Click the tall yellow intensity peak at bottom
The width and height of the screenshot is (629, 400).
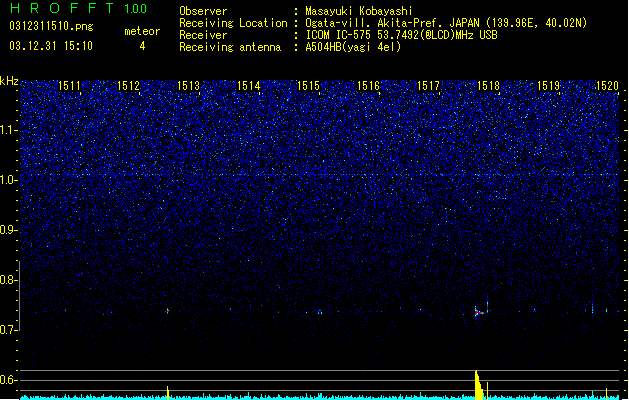[479, 385]
